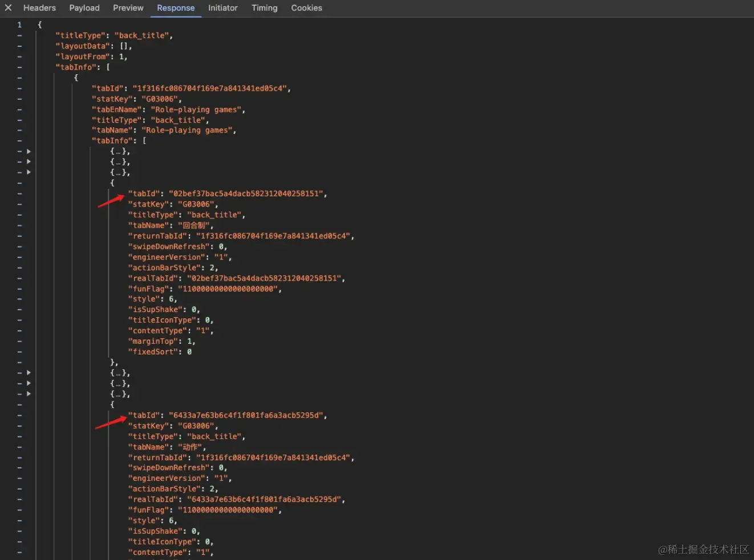754x560 pixels.
Task: Expand second collapsed object below Role-playing tabInfo
Action: click(x=29, y=162)
